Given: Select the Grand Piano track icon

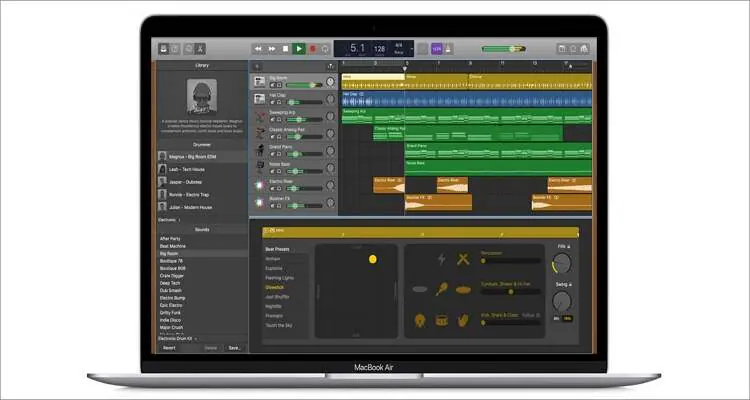Looking at the screenshot, I should pos(260,150).
